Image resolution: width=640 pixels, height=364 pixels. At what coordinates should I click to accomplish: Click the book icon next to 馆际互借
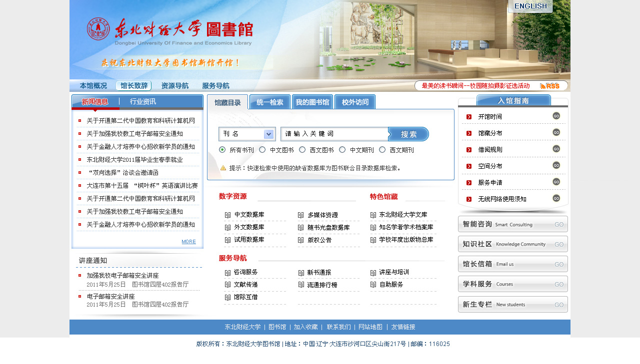(228, 297)
